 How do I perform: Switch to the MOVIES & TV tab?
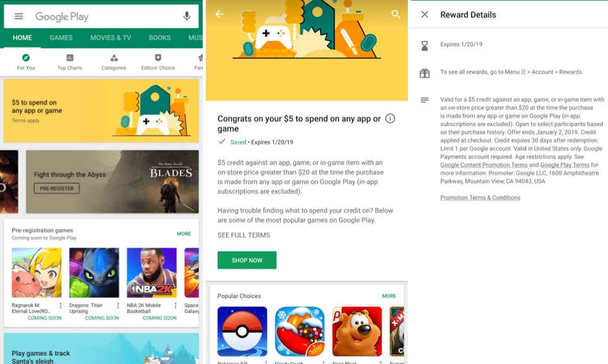(110, 38)
